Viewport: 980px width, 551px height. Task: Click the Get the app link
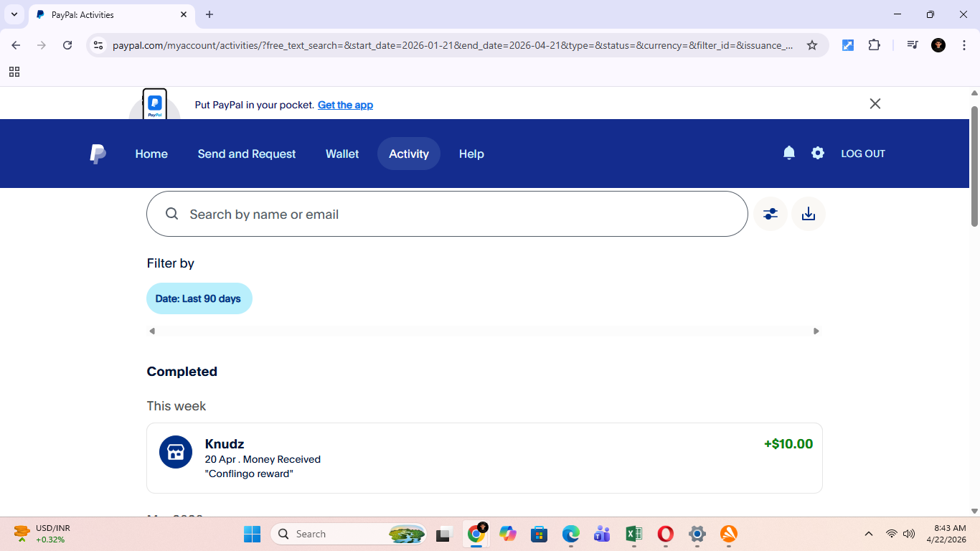tap(345, 105)
